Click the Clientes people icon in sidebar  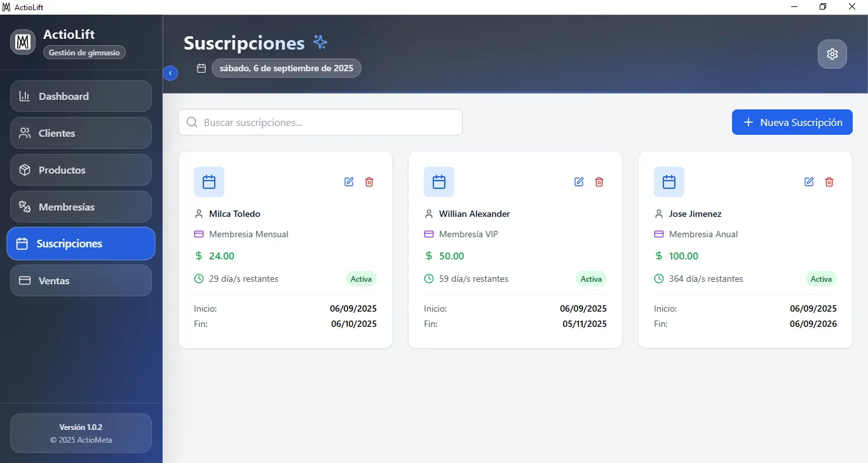(25, 133)
